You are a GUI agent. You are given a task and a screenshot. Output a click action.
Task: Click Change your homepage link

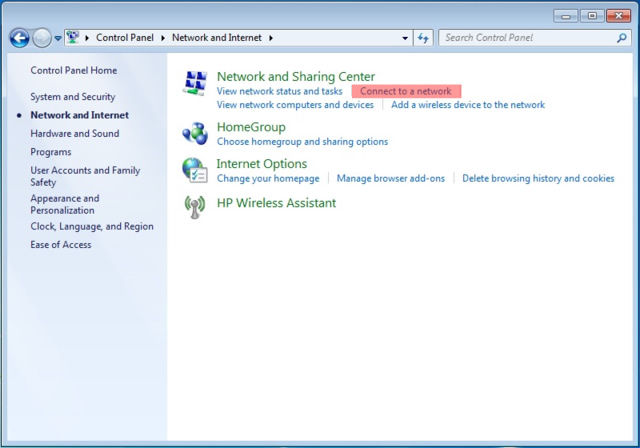(268, 178)
